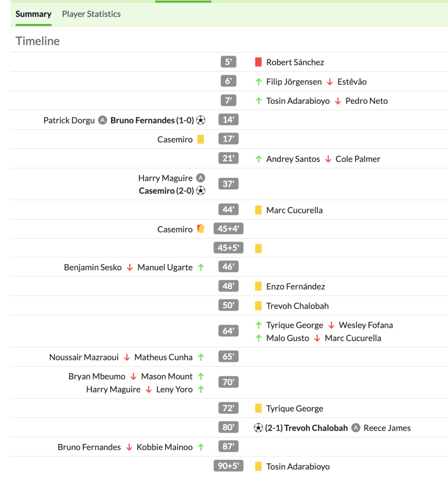This screenshot has width=448, height=477.
Task: Click Casemiro's second-yellow red card icon
Action: point(201,229)
